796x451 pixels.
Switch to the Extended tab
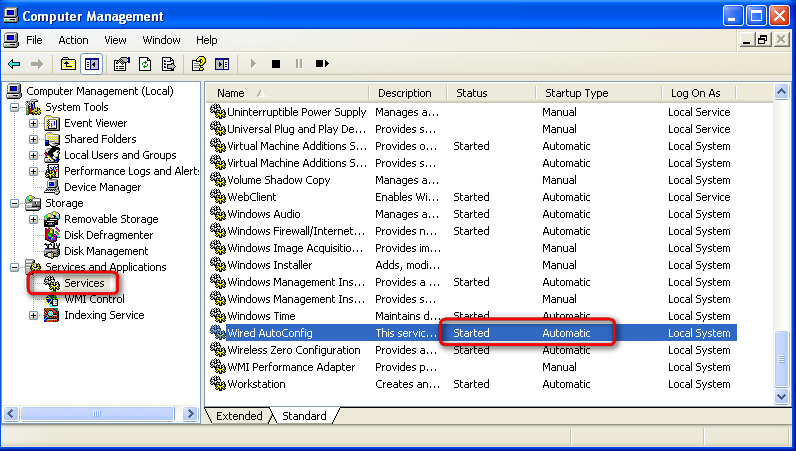tap(239, 416)
